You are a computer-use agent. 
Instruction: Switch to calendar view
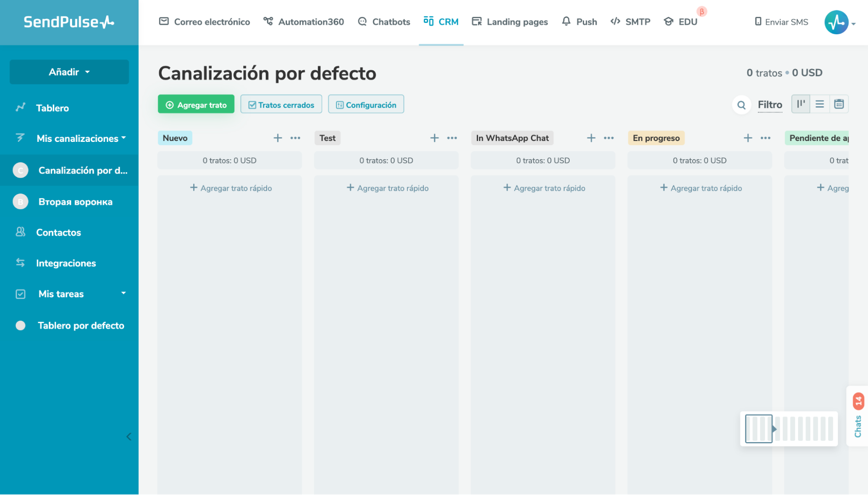(839, 104)
